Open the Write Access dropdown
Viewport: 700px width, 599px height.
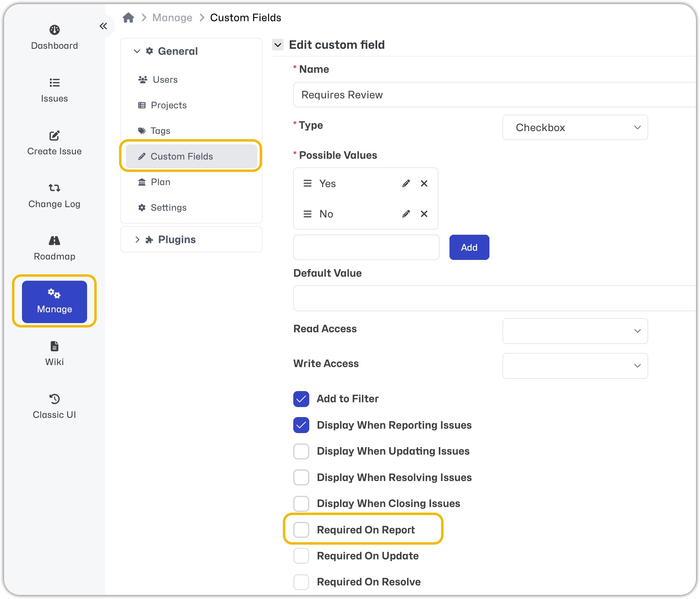pyautogui.click(x=575, y=366)
